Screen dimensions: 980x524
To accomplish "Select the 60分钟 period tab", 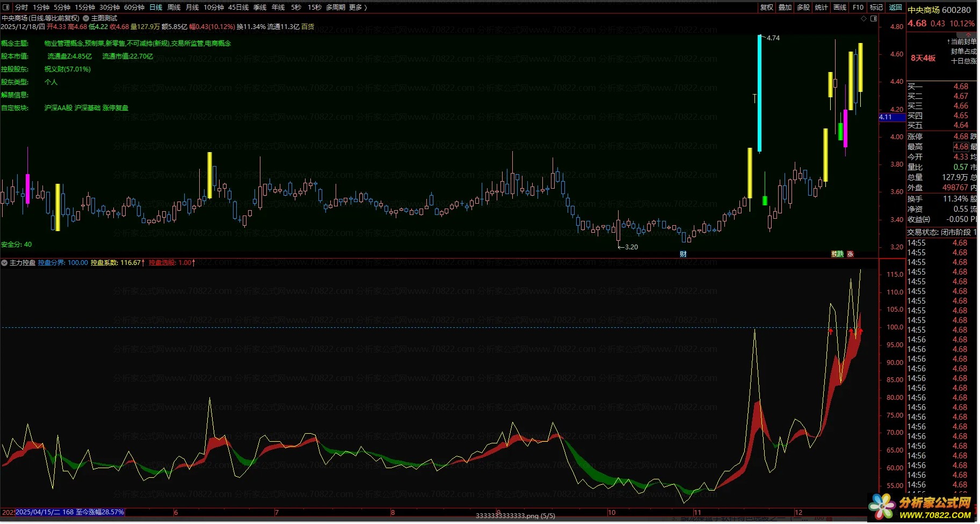I will (x=134, y=8).
